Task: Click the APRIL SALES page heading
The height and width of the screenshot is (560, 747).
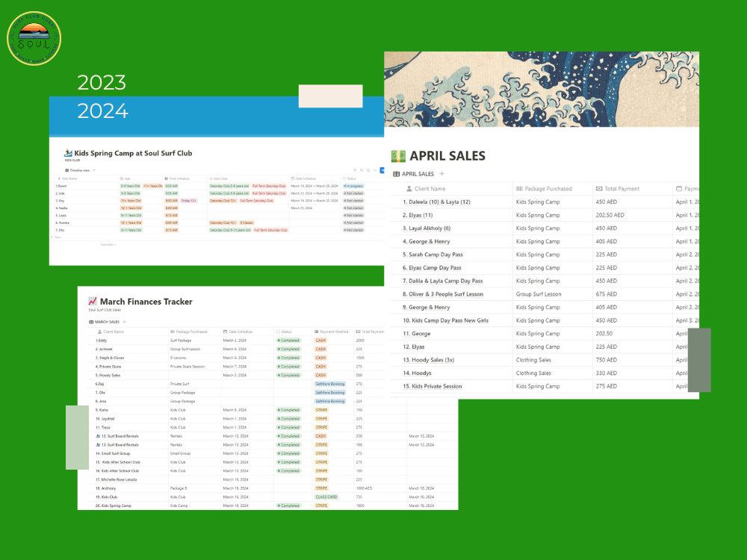Action: [447, 156]
